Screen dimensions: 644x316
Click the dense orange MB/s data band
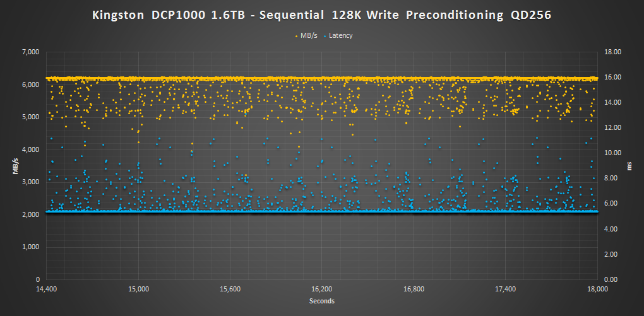point(322,78)
